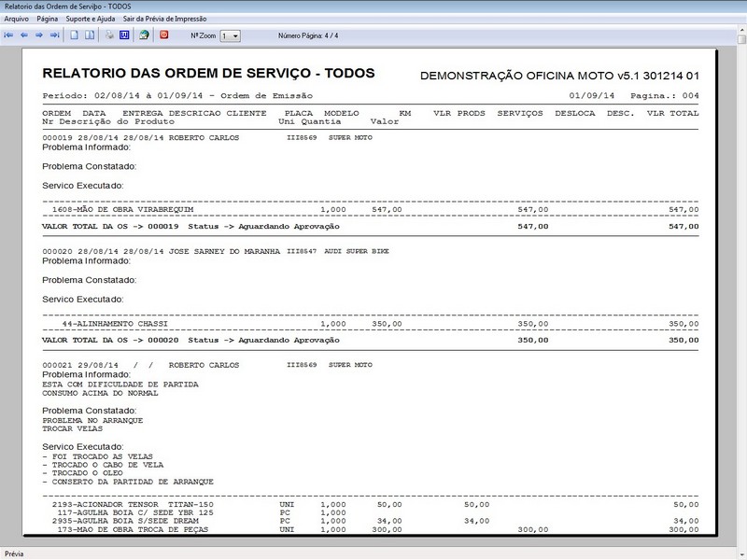Print the report with printer icon
This screenshot has height=560, width=747.
tap(109, 35)
